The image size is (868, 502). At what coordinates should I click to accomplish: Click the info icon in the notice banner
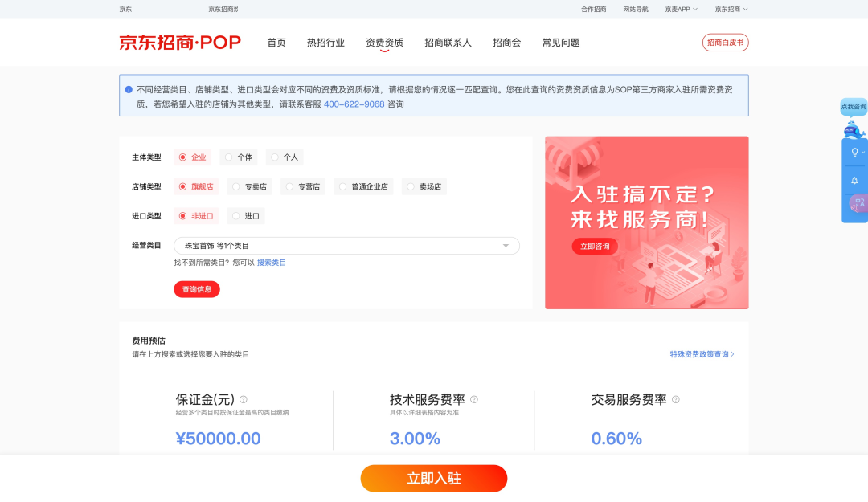click(x=129, y=89)
